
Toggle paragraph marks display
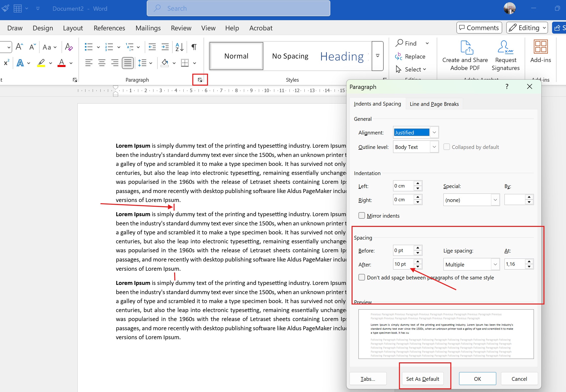coord(194,47)
